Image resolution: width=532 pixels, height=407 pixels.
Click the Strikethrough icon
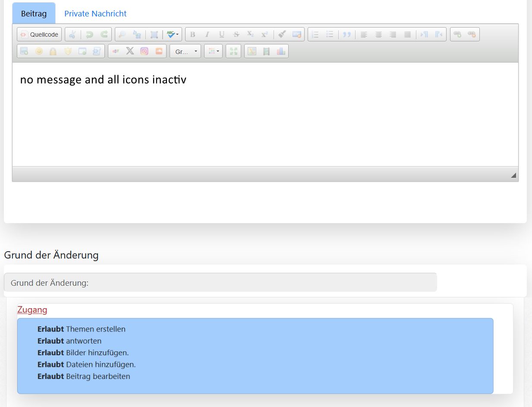[236, 35]
